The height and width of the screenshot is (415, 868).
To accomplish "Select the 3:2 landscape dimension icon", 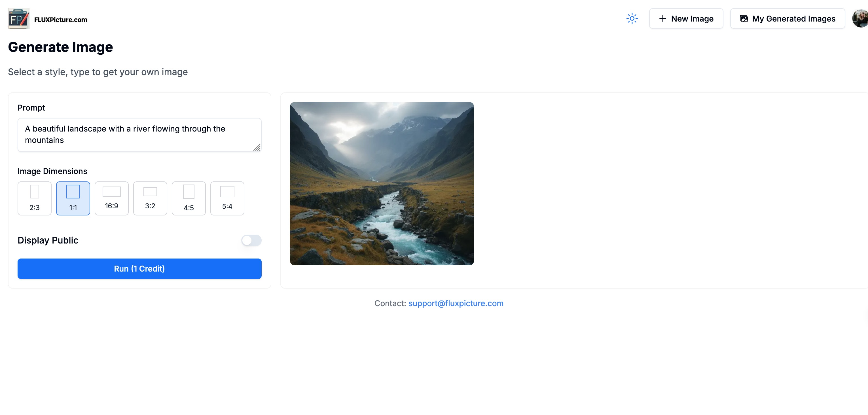I will [x=150, y=191].
